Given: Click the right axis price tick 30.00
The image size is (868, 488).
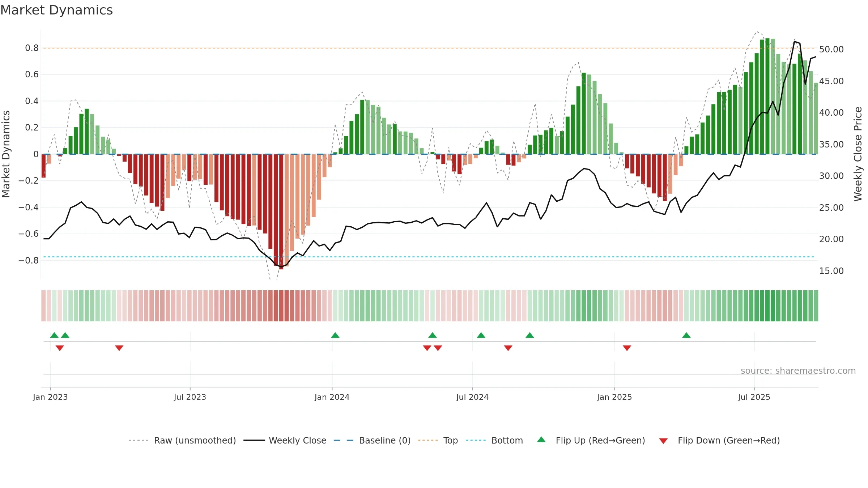Looking at the screenshot, I should tap(831, 176).
